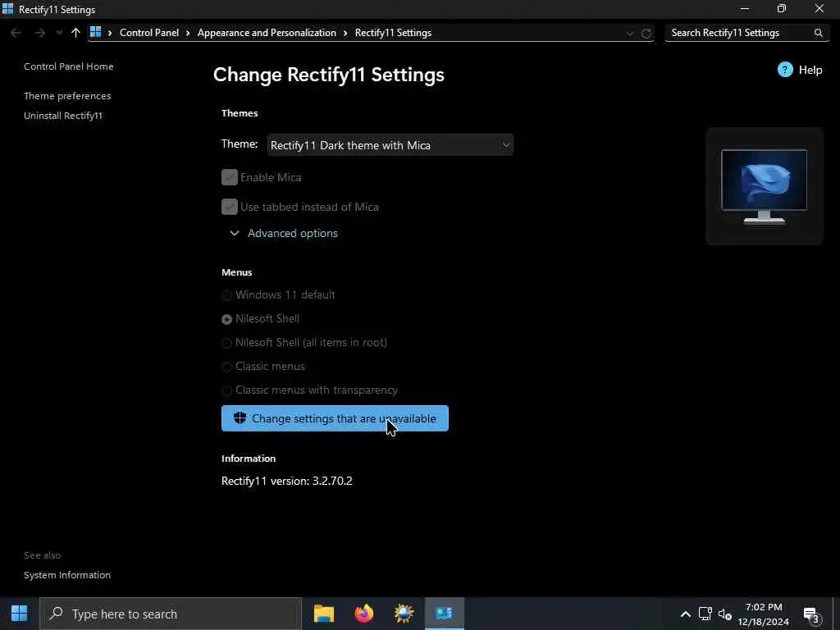Open Appearance and Personalization breadcrumb
Image resolution: width=840 pixels, height=630 pixels.
267,33
